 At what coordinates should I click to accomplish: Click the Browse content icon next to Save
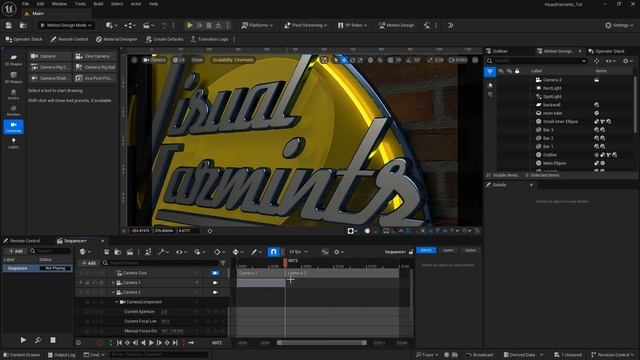coord(23,25)
